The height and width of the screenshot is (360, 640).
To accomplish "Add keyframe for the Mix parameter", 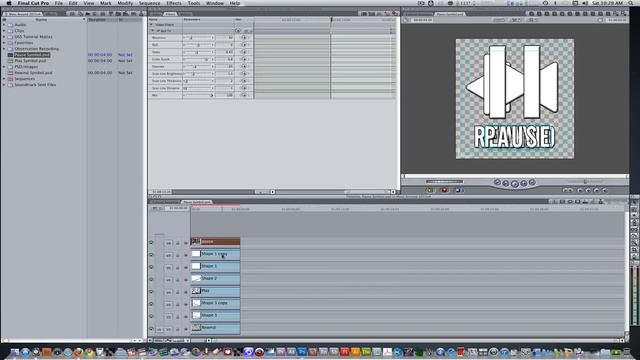I will pyautogui.click(x=244, y=95).
